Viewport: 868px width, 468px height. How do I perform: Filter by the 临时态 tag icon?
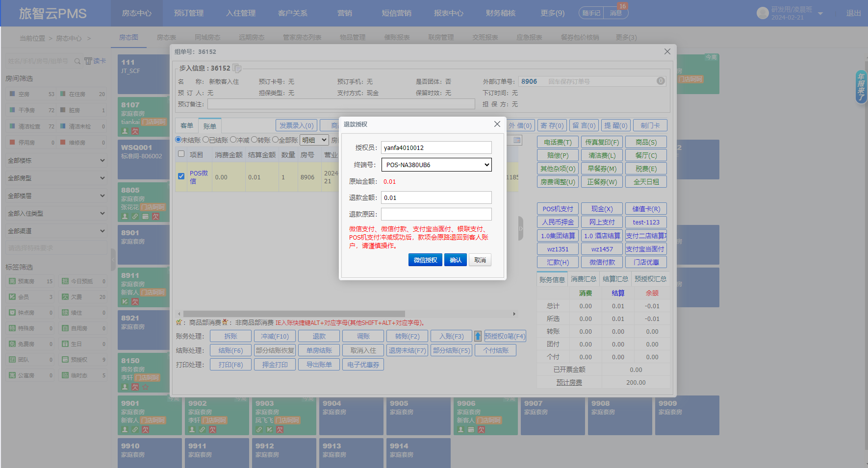65,375
